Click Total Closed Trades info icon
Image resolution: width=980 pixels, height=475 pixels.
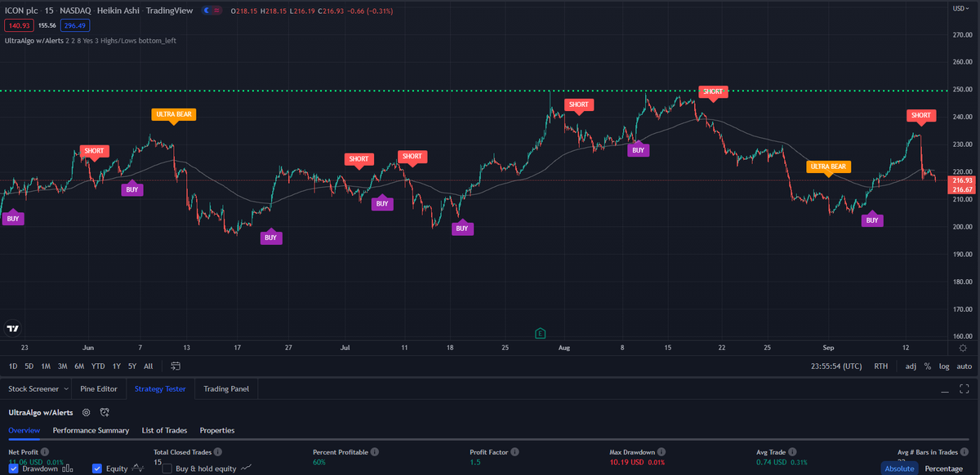[216, 451]
